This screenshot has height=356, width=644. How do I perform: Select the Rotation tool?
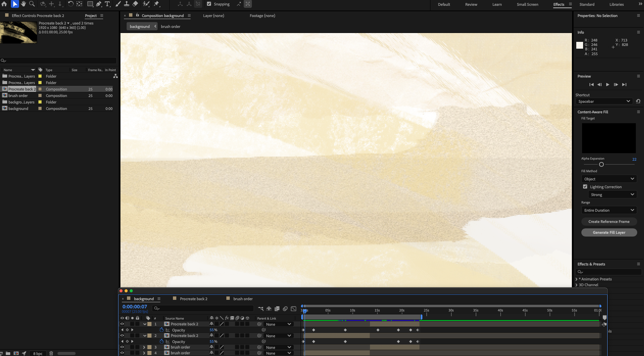point(70,4)
